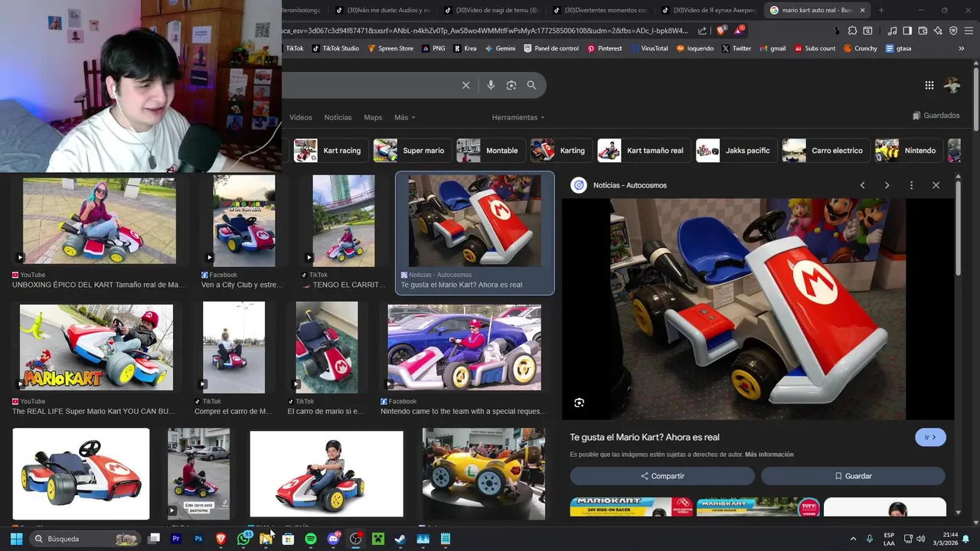Close the mario kart auto real tab
Viewport: 980px width, 551px height.
[863, 10]
